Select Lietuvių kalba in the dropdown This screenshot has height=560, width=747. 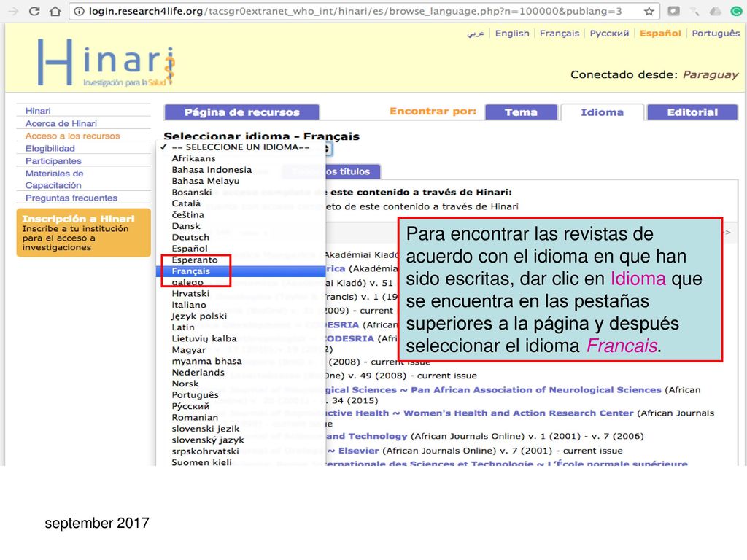pos(241,338)
